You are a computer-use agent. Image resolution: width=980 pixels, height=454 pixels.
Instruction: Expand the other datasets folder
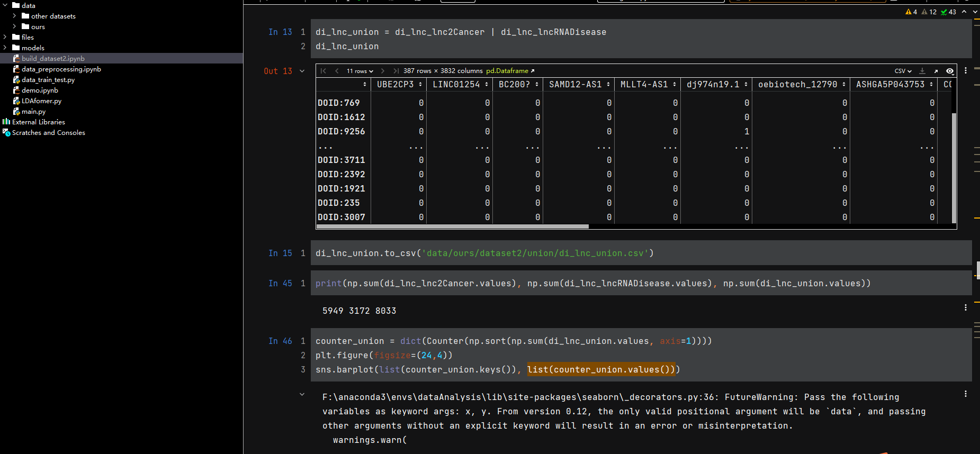[14, 16]
